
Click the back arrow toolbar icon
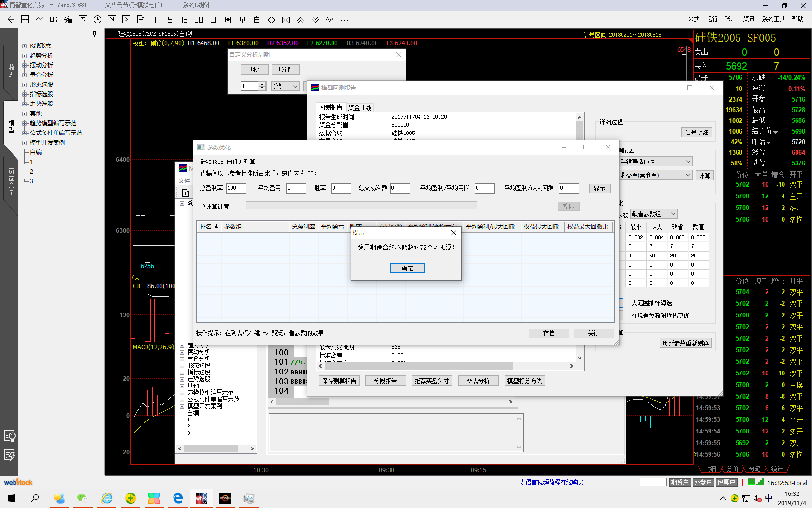pos(11,20)
